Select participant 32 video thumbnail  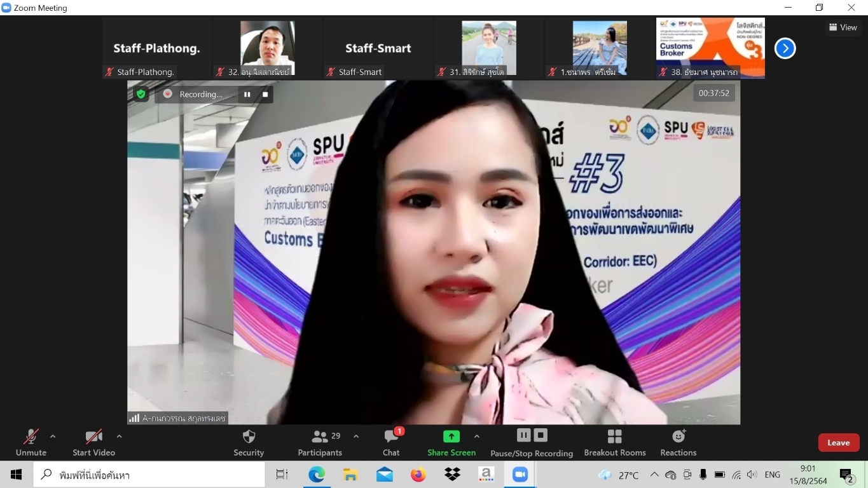click(268, 48)
